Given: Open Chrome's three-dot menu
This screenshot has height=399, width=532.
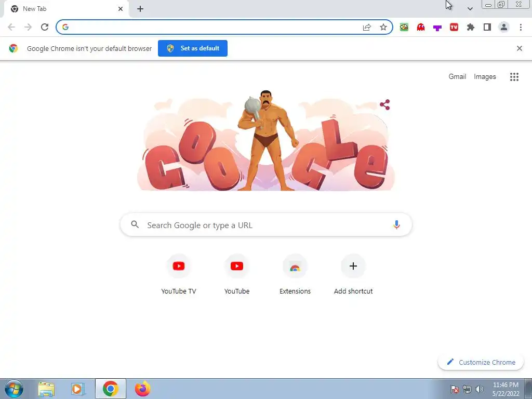Looking at the screenshot, I should (x=521, y=27).
